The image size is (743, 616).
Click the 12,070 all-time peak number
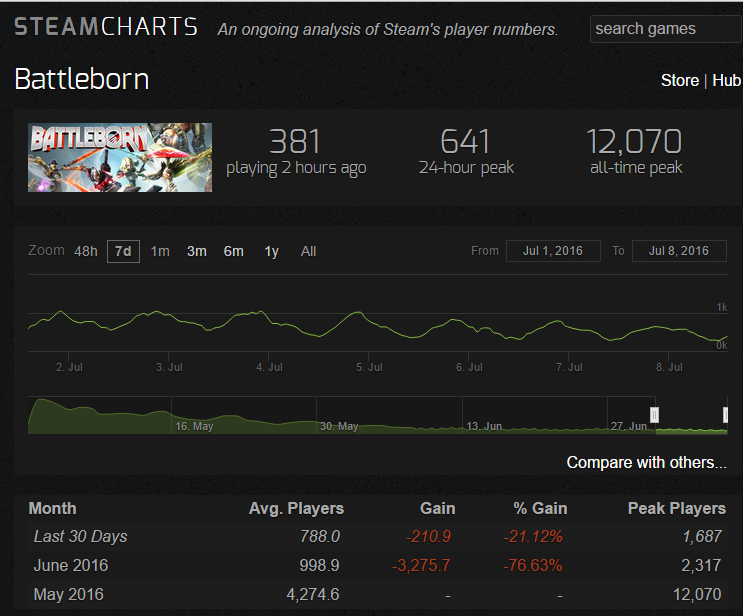pos(634,142)
